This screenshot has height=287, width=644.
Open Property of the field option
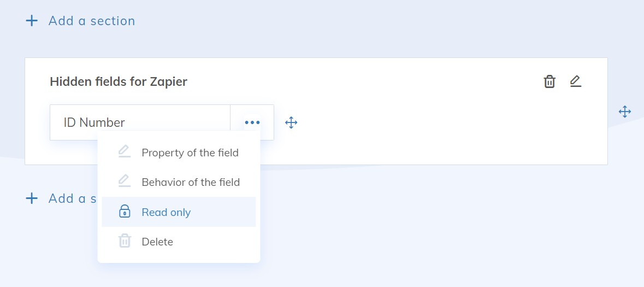coord(190,153)
